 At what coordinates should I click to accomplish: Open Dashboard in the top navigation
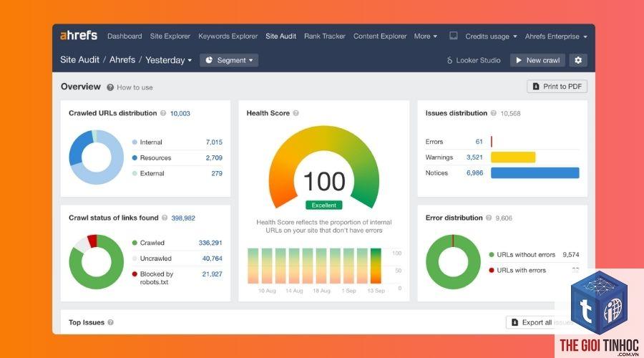coord(125,37)
